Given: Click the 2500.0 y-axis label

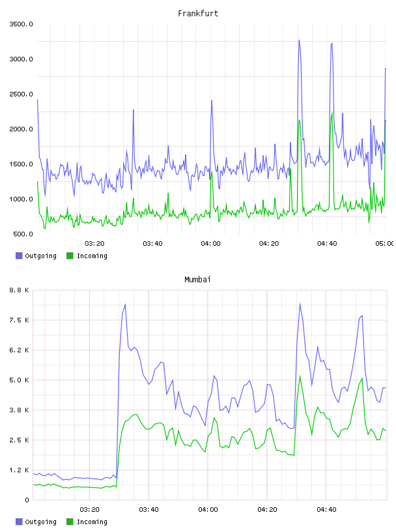Looking at the screenshot, I should click(x=21, y=94).
